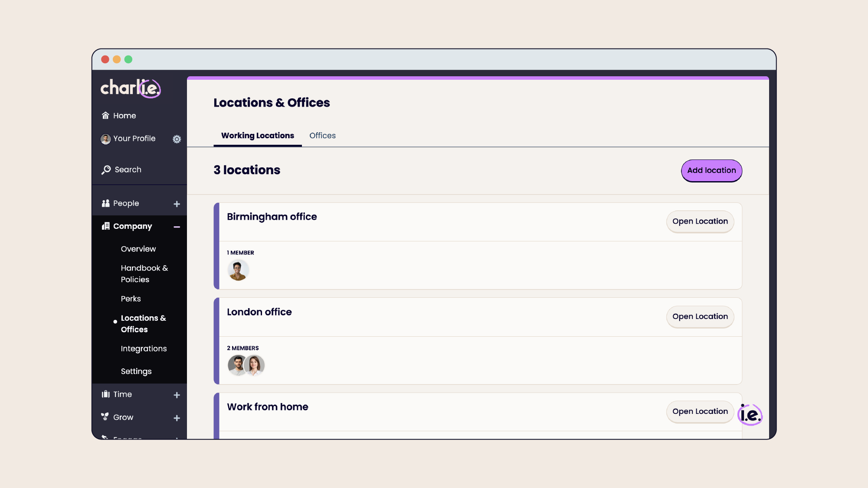Viewport: 868px width, 488px height.
Task: Click the Grow plant icon
Action: click(105, 416)
